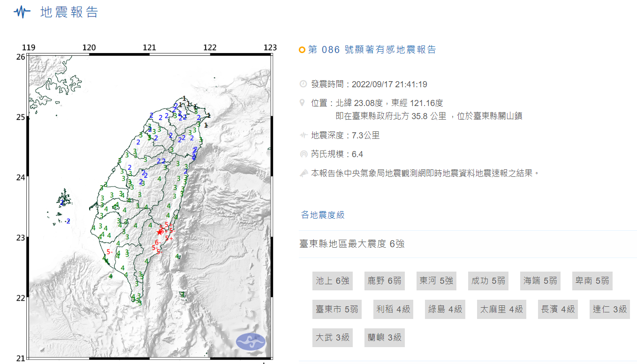Image resolution: width=637 pixels, height=364 pixels.
Task: Select the 鹿野 6弱 station button
Action: pyautogui.click(x=384, y=281)
